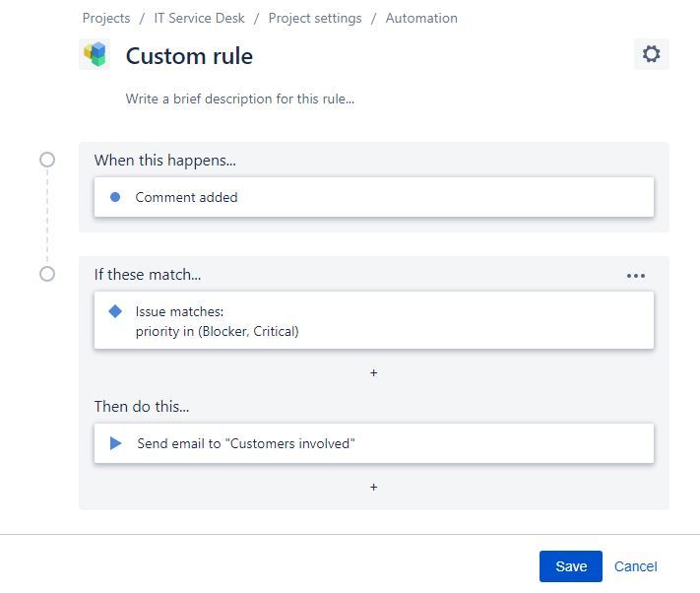Open the 'Issue matches' condition card

[x=374, y=321]
